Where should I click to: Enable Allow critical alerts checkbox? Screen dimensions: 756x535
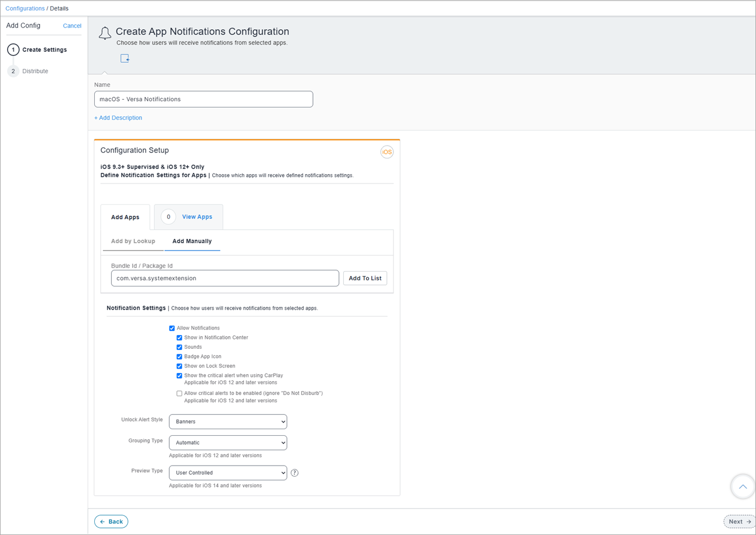(x=179, y=393)
